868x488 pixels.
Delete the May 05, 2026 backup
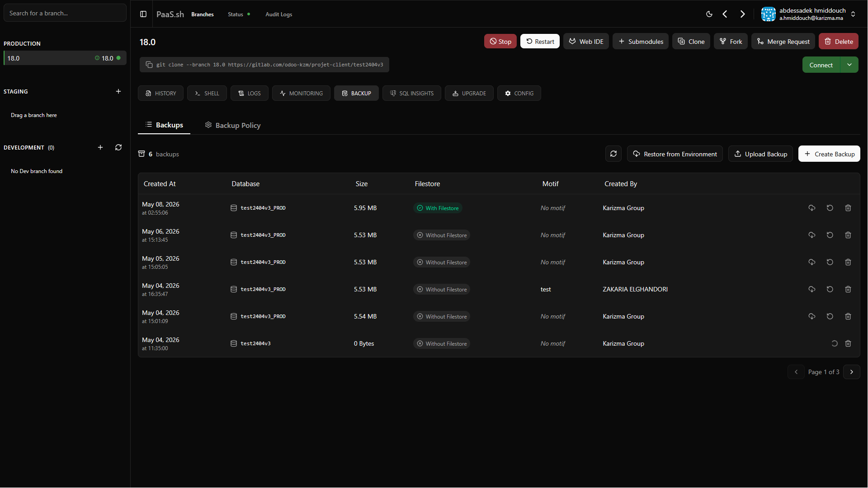[x=848, y=262]
